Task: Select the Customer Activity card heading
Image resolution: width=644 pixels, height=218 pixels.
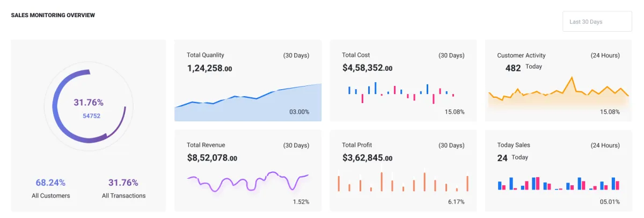Action: (521, 55)
